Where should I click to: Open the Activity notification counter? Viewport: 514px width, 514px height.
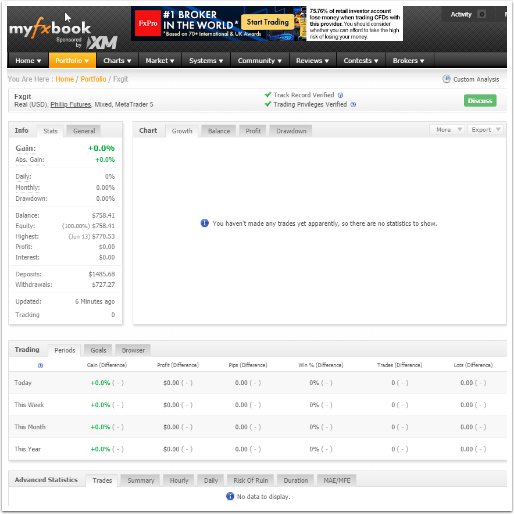pos(482,14)
